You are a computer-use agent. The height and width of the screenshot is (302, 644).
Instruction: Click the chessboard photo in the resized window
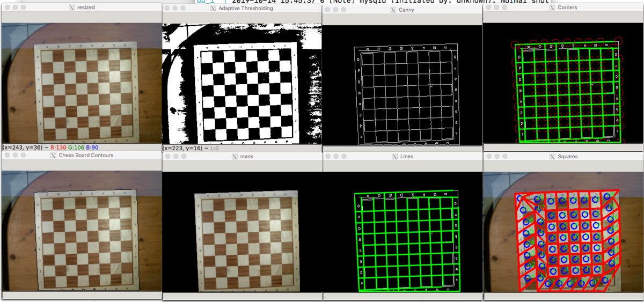click(80, 83)
